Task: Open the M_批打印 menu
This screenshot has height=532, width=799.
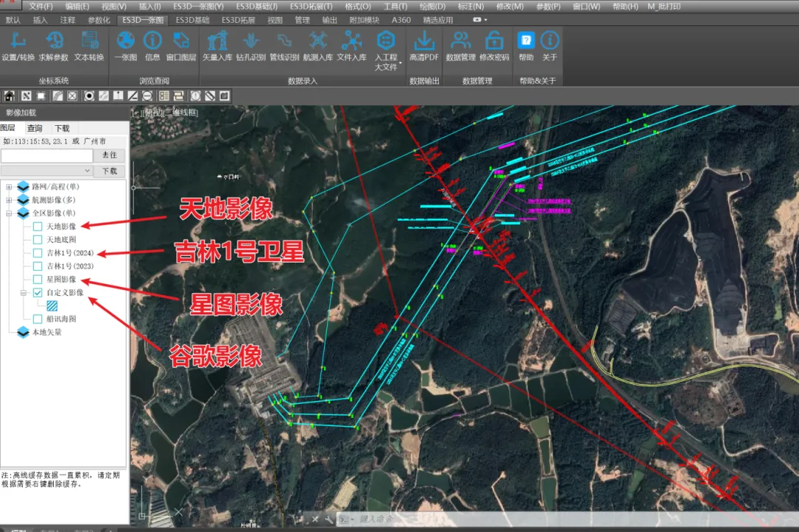Action: [x=664, y=7]
